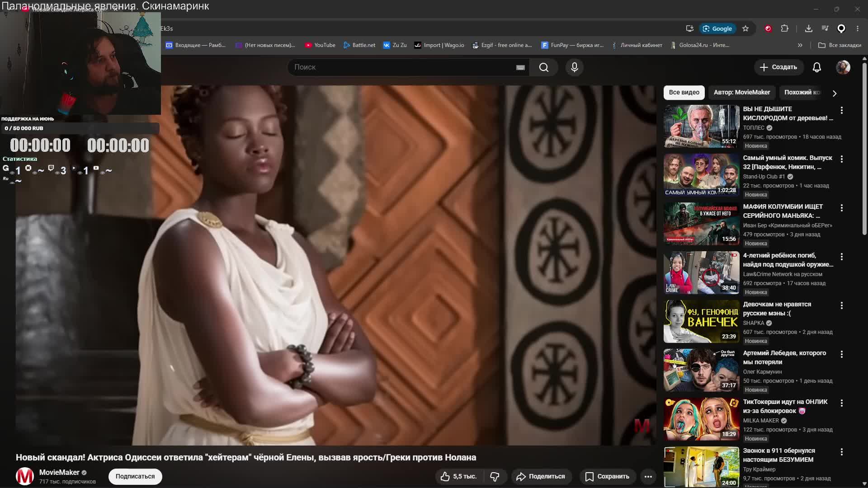Open 4-летний ребёнок video title

point(788,260)
